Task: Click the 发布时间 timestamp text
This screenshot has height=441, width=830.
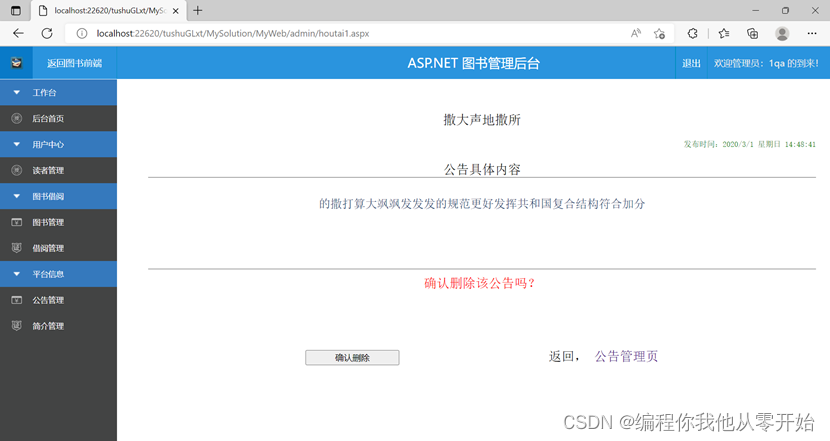Action: [x=750, y=144]
